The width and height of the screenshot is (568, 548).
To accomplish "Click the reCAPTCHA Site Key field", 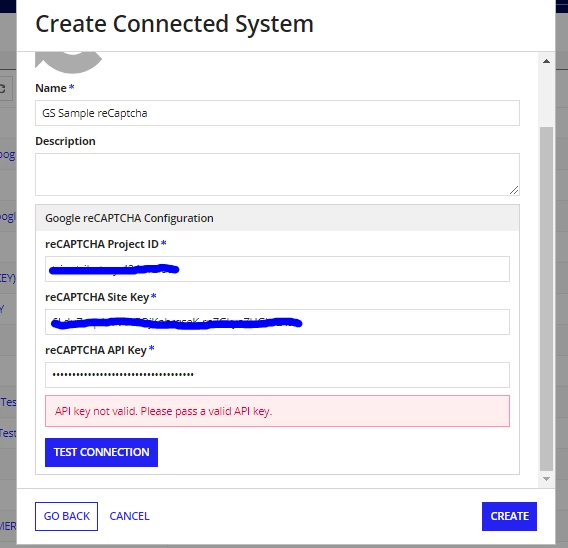I will pos(277,322).
